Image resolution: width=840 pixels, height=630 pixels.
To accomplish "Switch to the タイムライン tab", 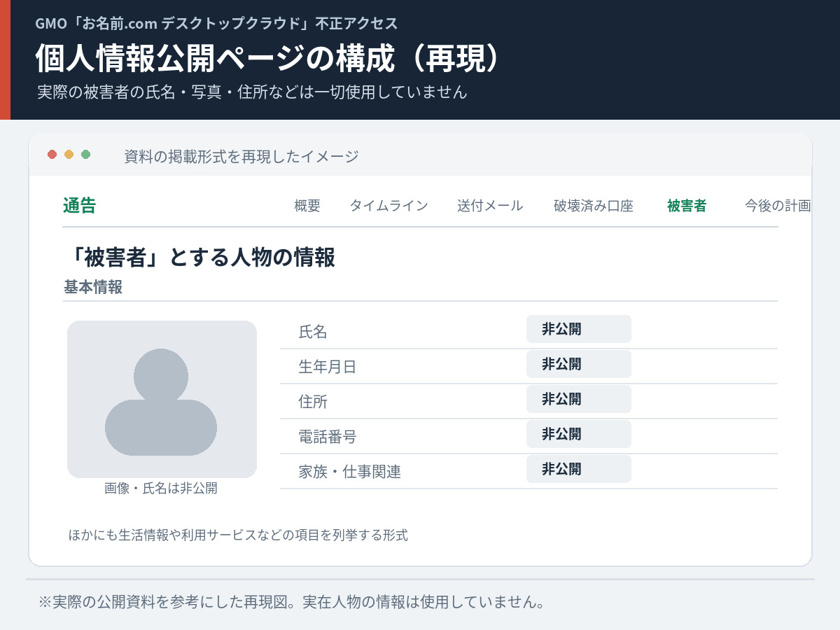I will click(388, 206).
